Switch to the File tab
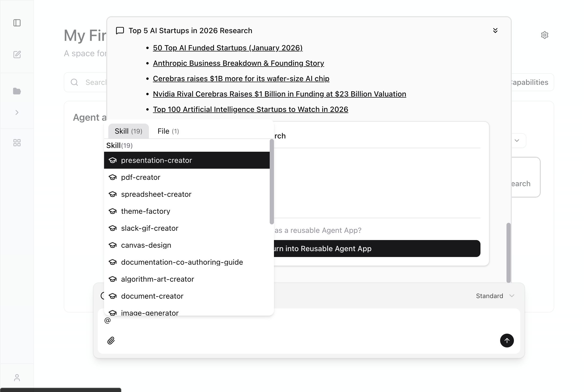The width and height of the screenshot is (584, 392). coord(168,131)
